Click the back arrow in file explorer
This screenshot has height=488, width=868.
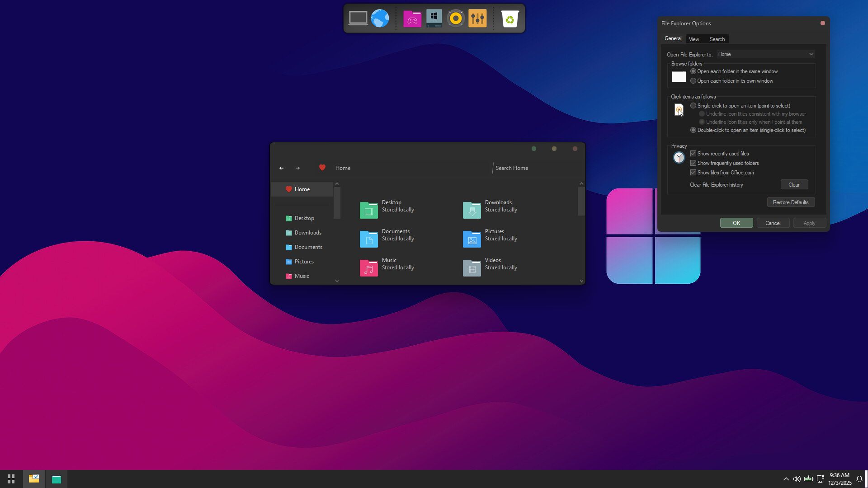coord(281,168)
